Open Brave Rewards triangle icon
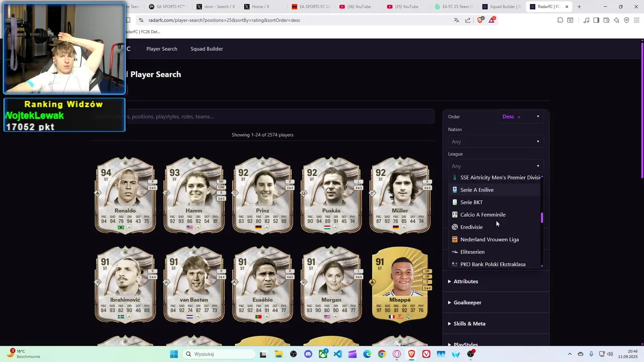The width and height of the screenshot is (644, 362). pyautogui.click(x=492, y=20)
